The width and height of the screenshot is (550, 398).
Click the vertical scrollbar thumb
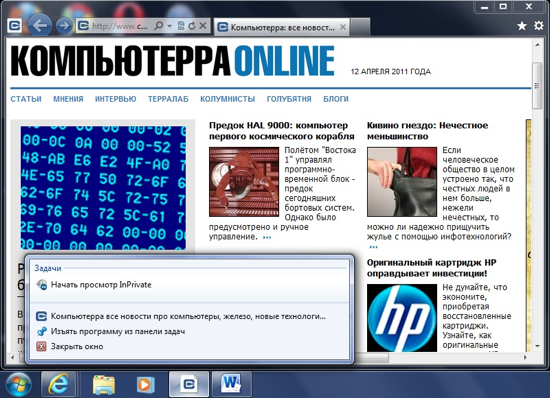pyautogui.click(x=537, y=85)
